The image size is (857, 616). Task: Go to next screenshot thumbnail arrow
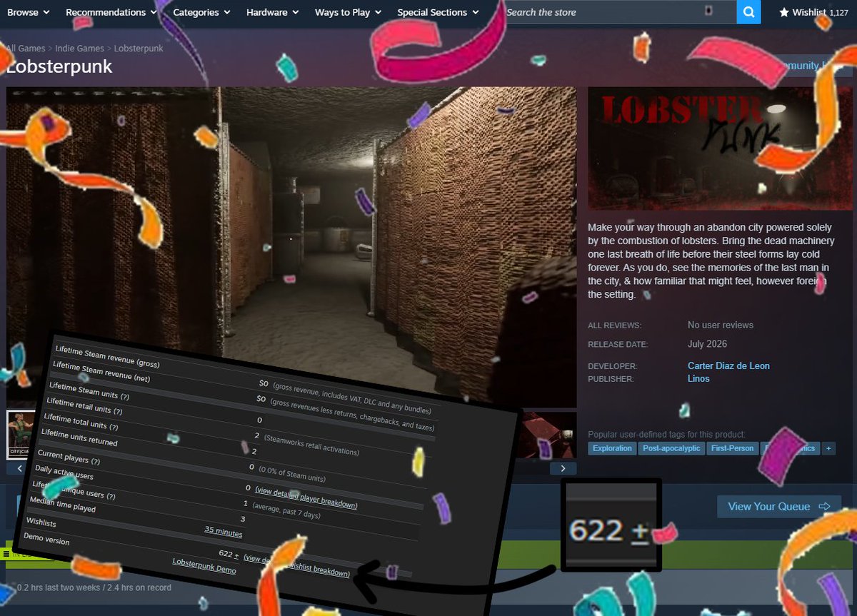coord(563,468)
